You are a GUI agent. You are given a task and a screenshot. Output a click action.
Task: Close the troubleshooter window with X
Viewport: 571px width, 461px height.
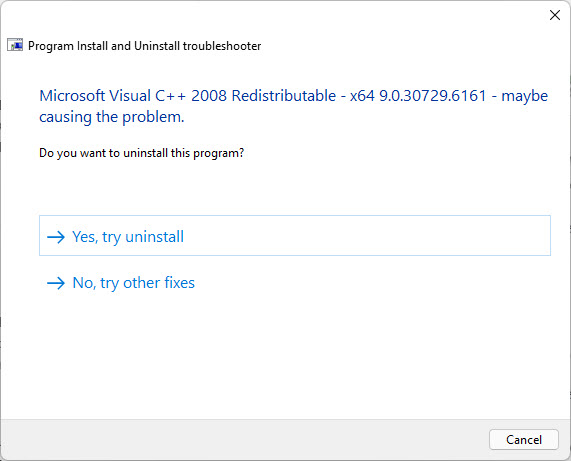555,15
